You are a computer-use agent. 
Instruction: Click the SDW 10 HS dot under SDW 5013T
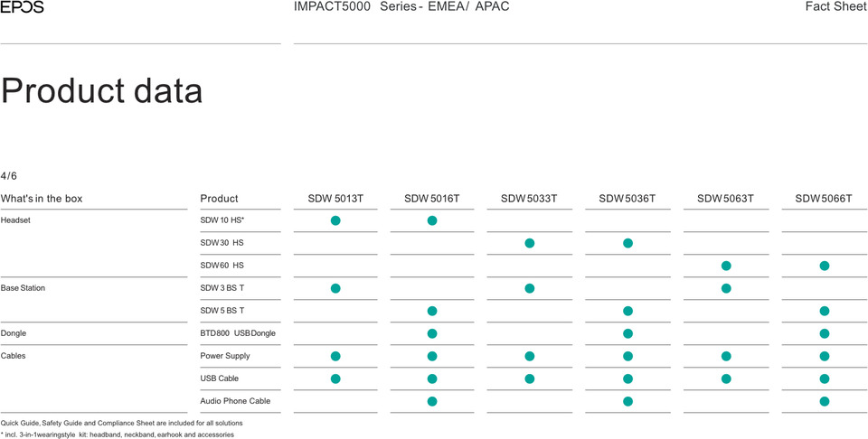(x=335, y=220)
